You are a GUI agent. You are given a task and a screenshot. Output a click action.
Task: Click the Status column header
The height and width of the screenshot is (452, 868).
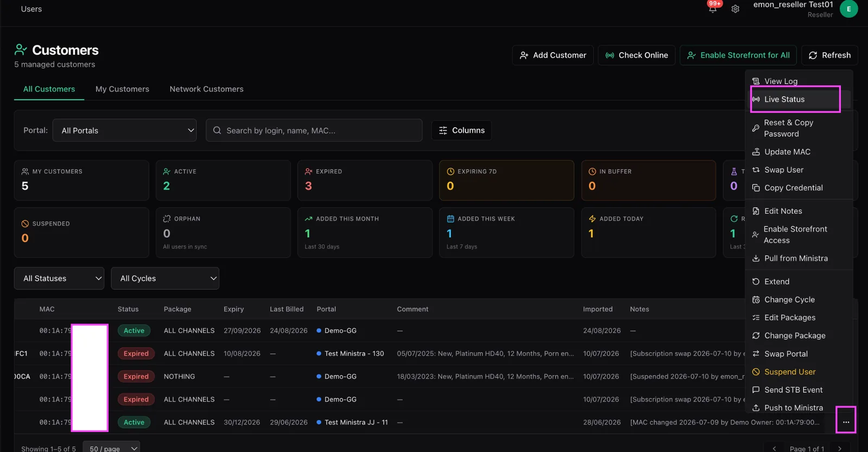128,309
